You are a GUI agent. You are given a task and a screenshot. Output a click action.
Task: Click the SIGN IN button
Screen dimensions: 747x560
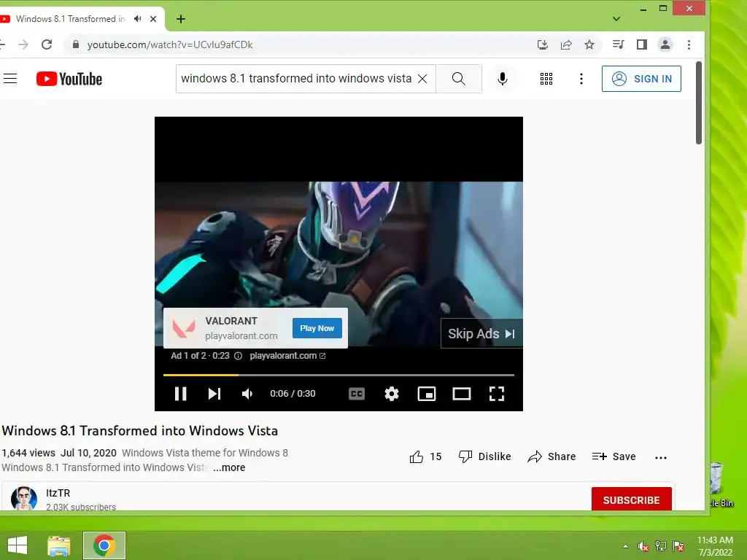pyautogui.click(x=641, y=79)
